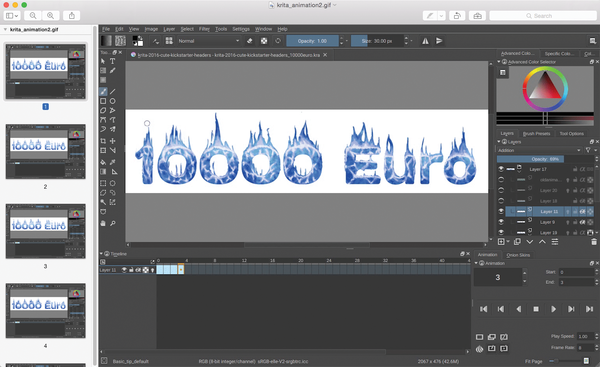
Task: Click the vertical mirror tool icon
Action: [x=439, y=41]
